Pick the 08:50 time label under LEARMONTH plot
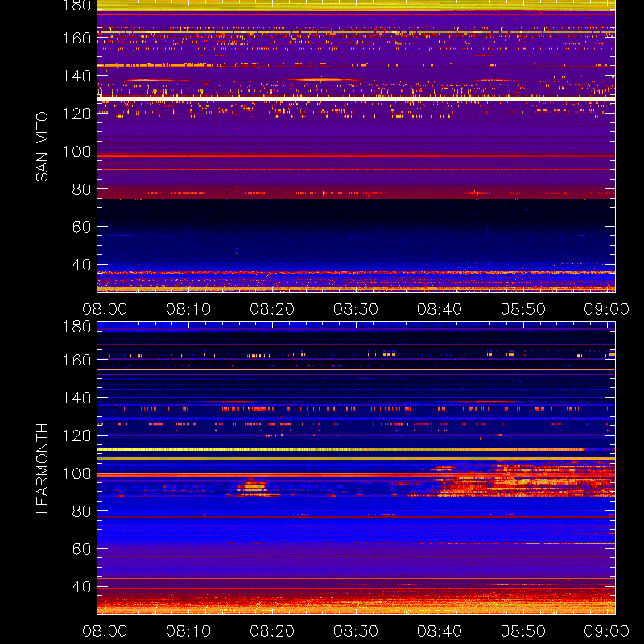Screen dimensions: 644x644 click(x=522, y=631)
